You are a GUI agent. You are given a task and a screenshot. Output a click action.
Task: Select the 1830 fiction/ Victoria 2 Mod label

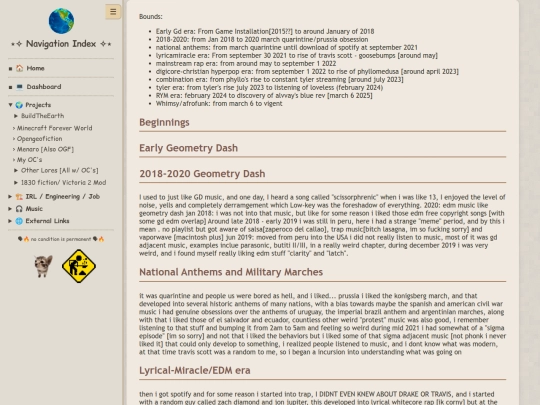(63, 183)
